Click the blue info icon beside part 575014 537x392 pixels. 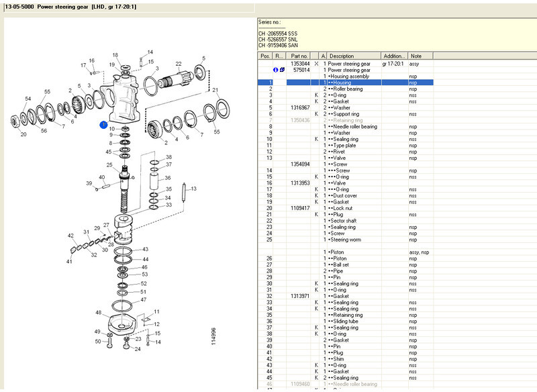point(275,70)
